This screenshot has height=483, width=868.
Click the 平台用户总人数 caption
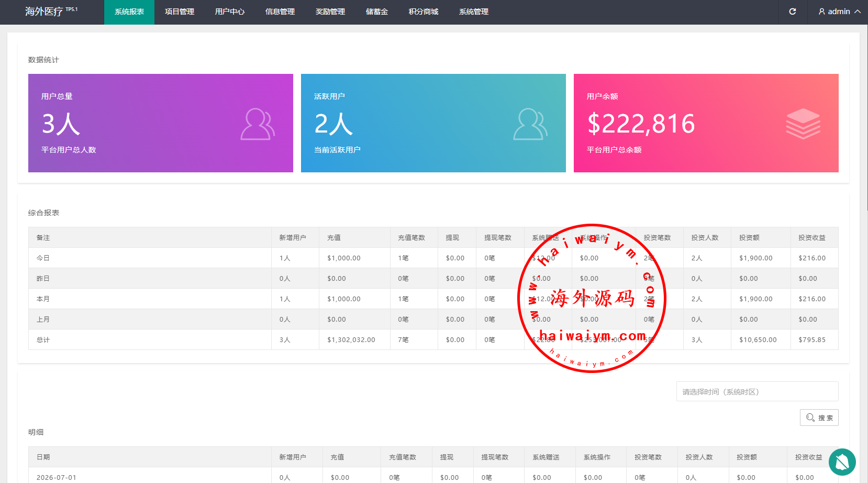pos(69,150)
